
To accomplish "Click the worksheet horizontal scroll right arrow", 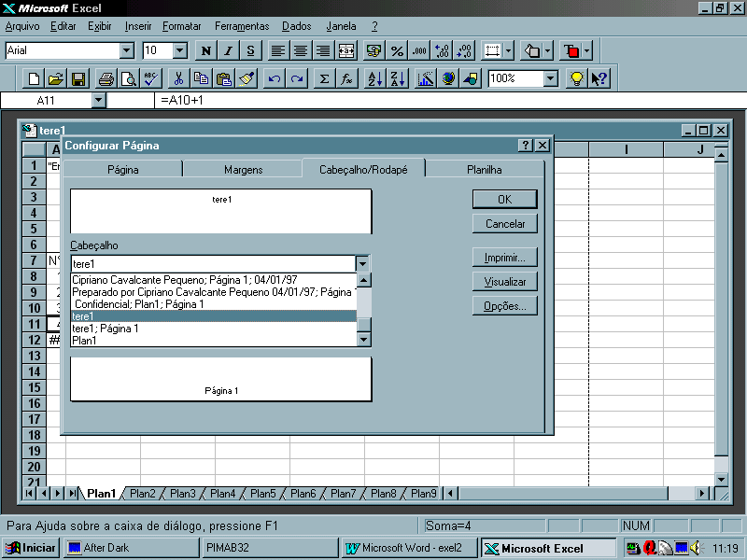I will (x=702, y=494).
